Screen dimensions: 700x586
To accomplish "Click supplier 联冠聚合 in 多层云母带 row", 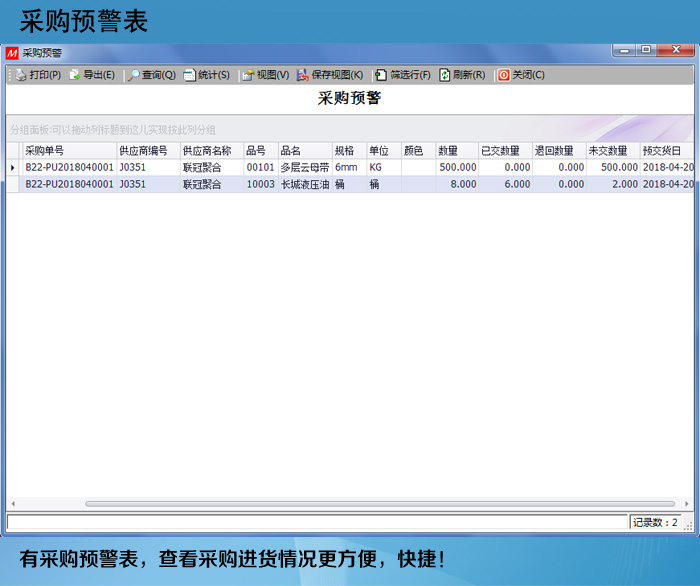I will point(212,168).
